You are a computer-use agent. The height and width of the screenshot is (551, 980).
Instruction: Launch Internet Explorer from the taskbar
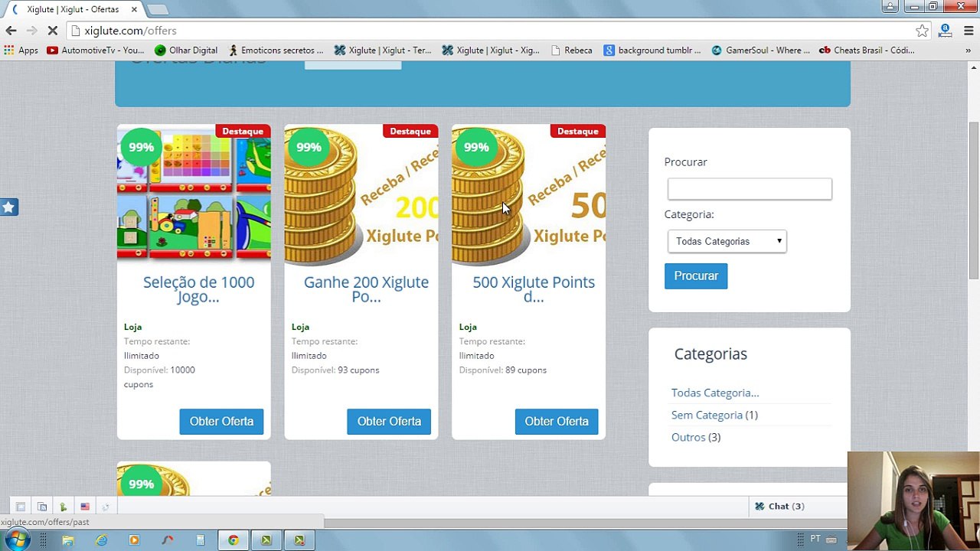click(x=101, y=540)
